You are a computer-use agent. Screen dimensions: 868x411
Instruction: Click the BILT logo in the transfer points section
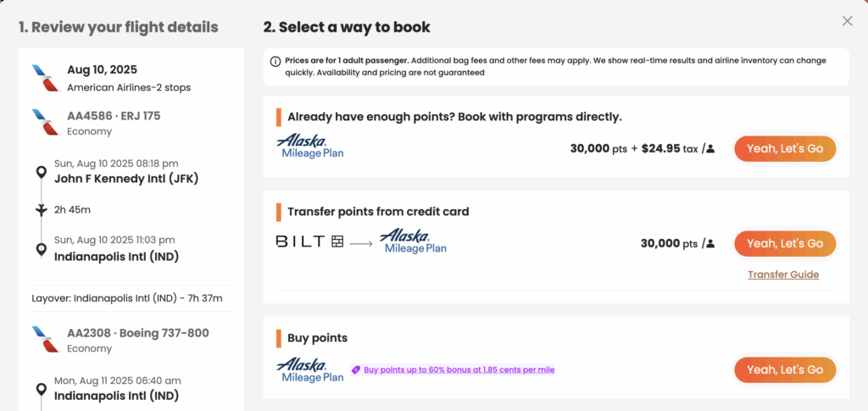point(309,242)
